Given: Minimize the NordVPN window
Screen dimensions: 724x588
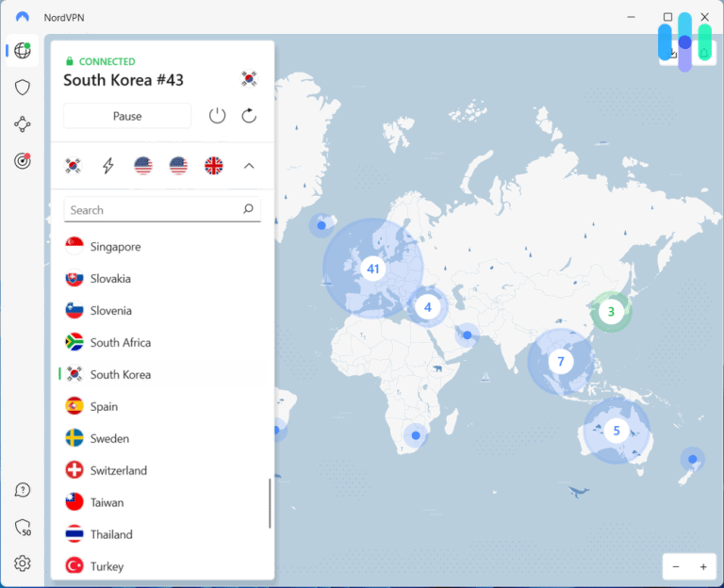Looking at the screenshot, I should [x=632, y=17].
